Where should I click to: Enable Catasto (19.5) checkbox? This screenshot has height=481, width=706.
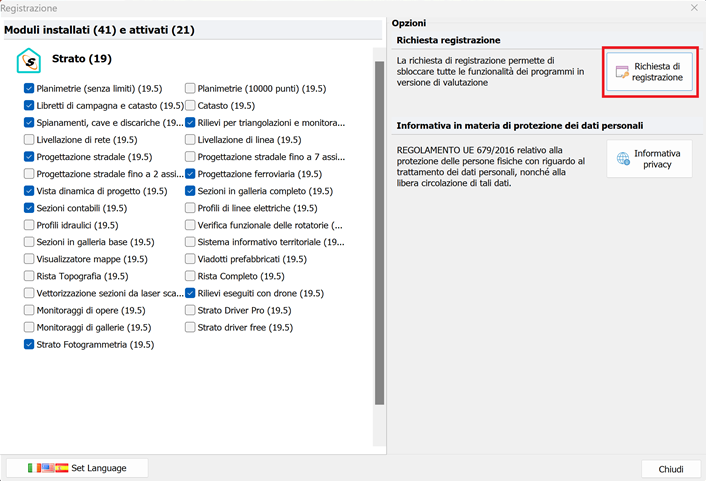coord(190,105)
